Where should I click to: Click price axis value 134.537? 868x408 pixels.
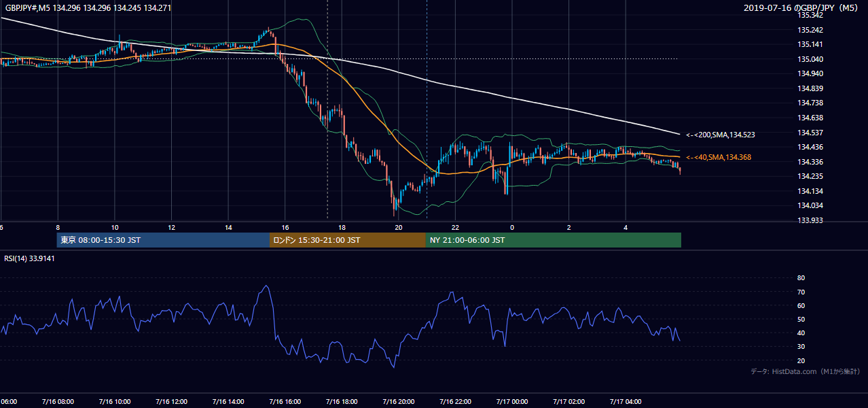(810, 133)
